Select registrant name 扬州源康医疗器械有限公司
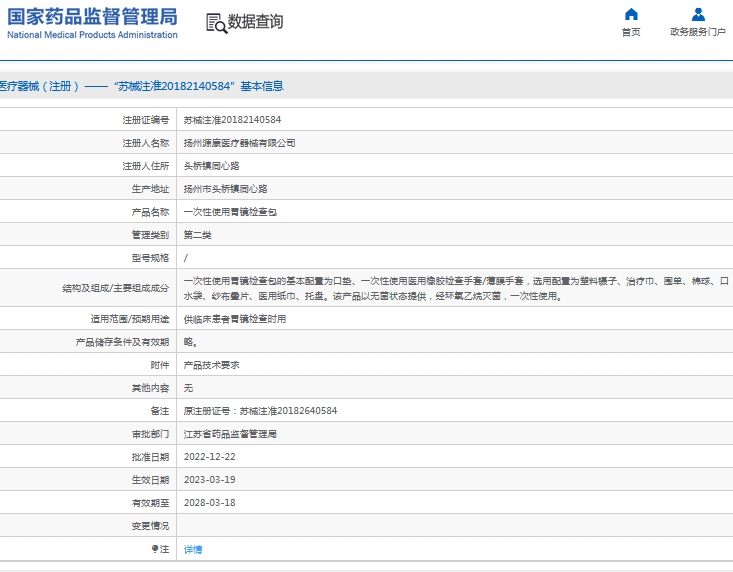Screen dimensions: 733x572 click(239, 143)
